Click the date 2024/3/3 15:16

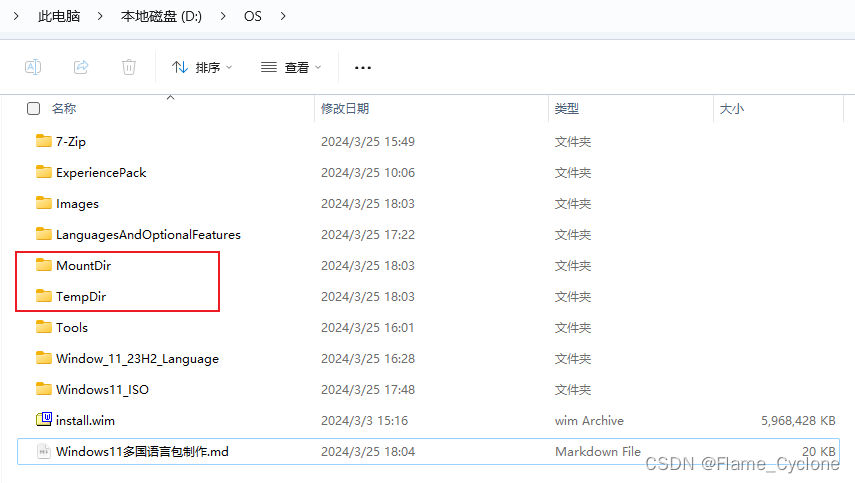click(x=364, y=421)
